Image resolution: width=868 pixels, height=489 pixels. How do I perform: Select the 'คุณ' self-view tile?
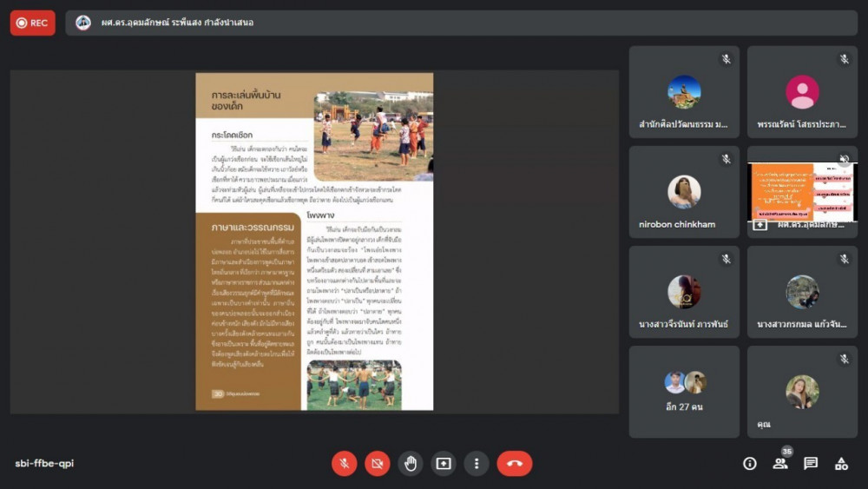tap(802, 392)
